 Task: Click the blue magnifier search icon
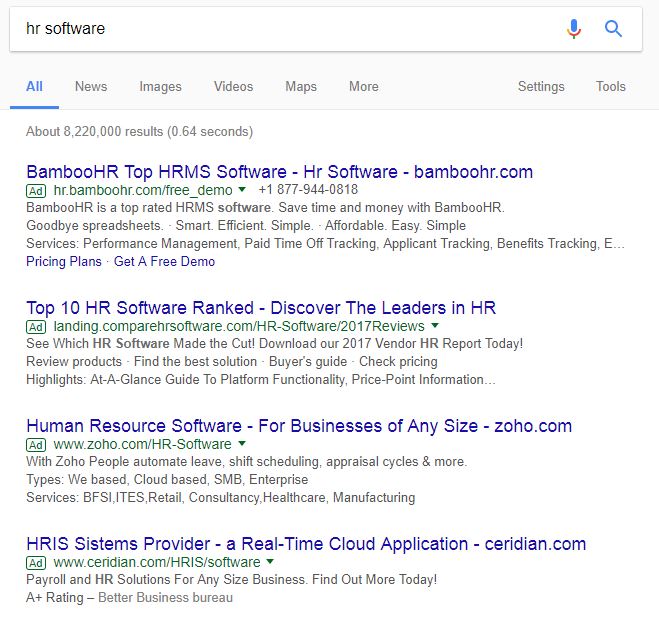[x=613, y=29]
